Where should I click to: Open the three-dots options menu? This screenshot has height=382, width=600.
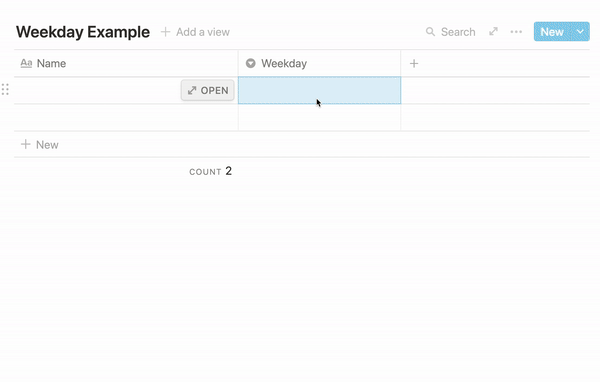pyautogui.click(x=516, y=32)
